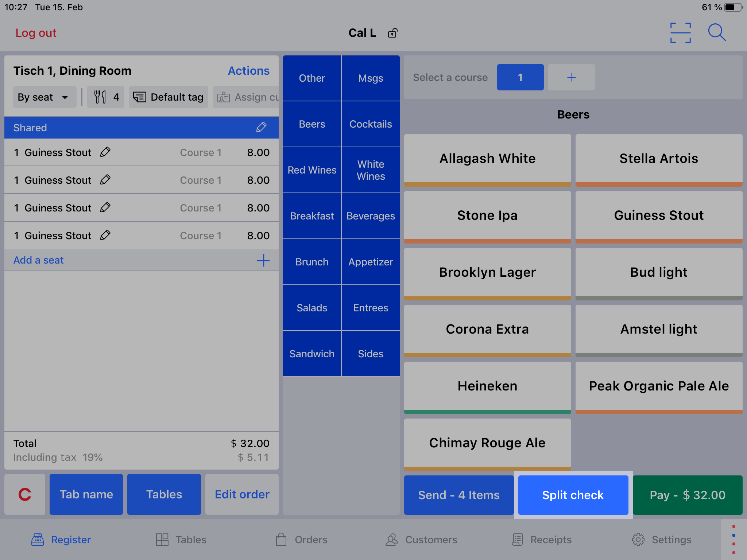Add Amstel light to order
The width and height of the screenshot is (747, 560).
pyautogui.click(x=659, y=330)
